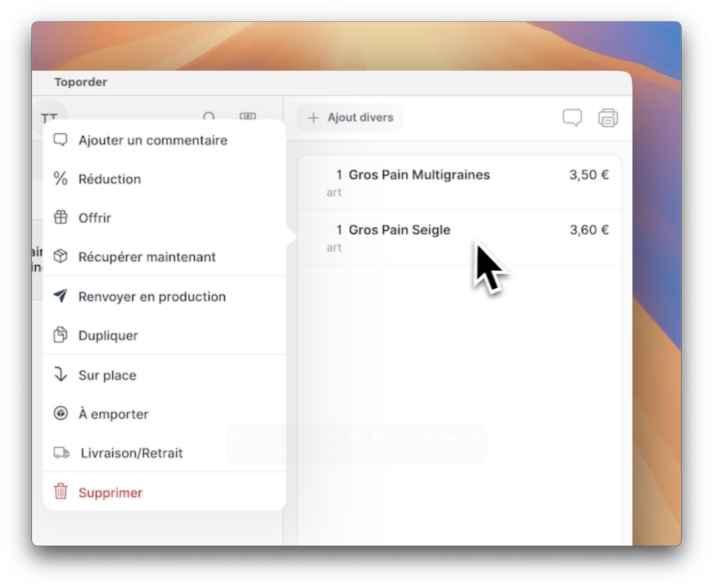713x588 pixels.
Task: Click the À emporter icon
Action: 61,414
